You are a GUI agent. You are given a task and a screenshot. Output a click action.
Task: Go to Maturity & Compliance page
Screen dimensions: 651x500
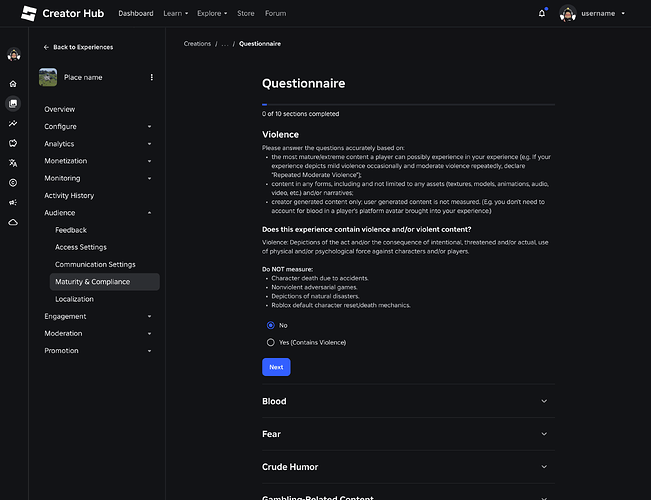[x=92, y=282]
